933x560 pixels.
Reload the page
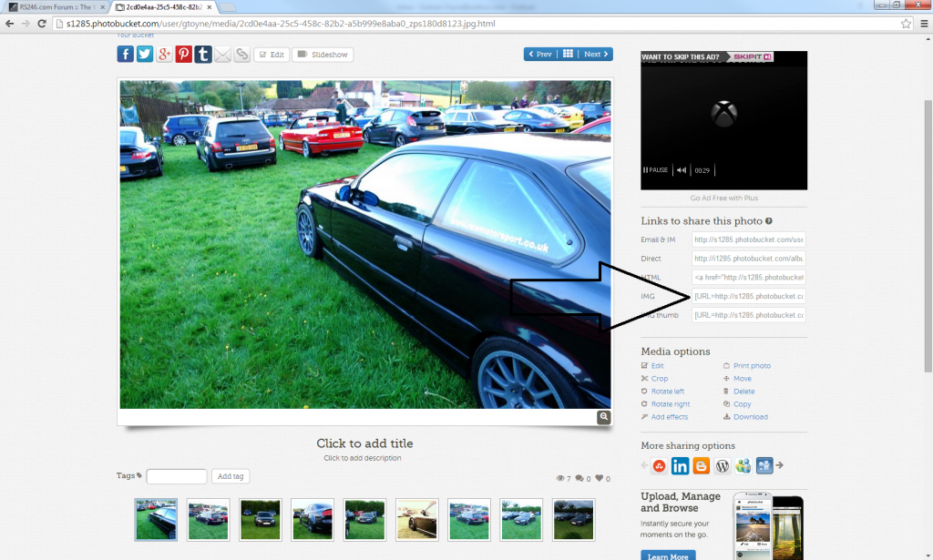(42, 23)
